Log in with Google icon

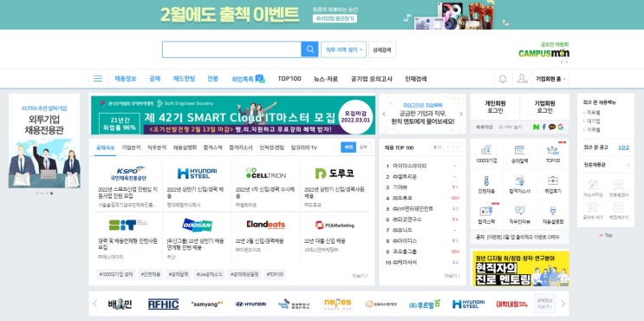561,127
